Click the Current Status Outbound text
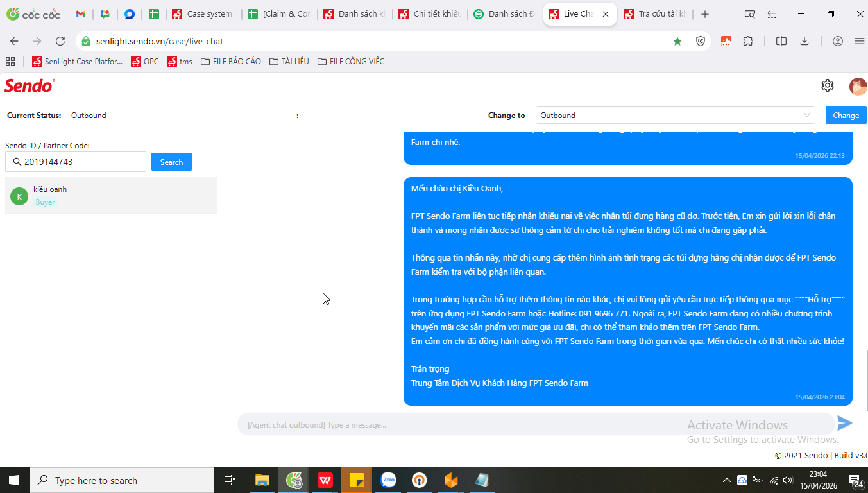The height and width of the screenshot is (493, 868). click(89, 116)
